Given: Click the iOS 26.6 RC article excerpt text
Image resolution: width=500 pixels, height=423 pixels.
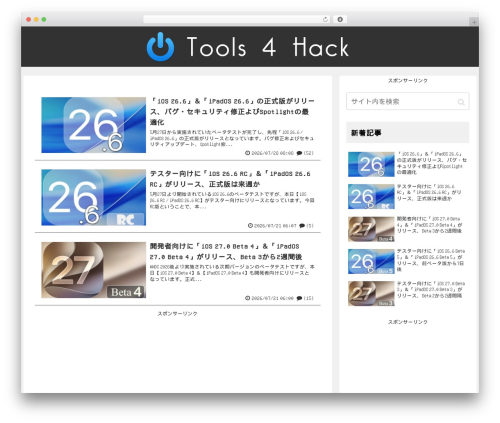Looking at the screenshot, I should [232, 200].
